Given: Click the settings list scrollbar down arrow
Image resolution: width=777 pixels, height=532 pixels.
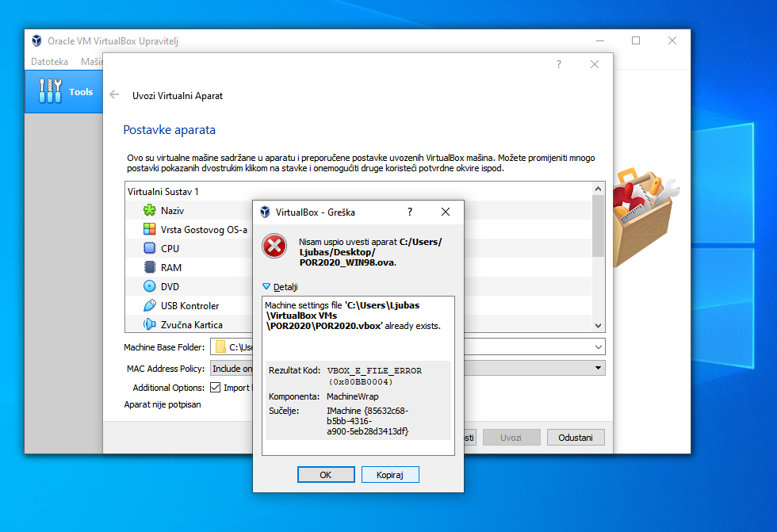Looking at the screenshot, I should click(x=598, y=325).
